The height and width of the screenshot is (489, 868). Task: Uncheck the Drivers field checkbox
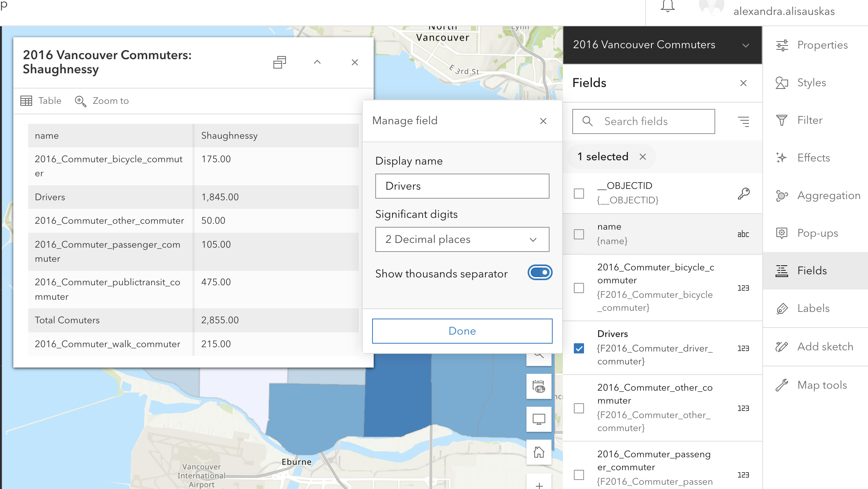coord(579,348)
